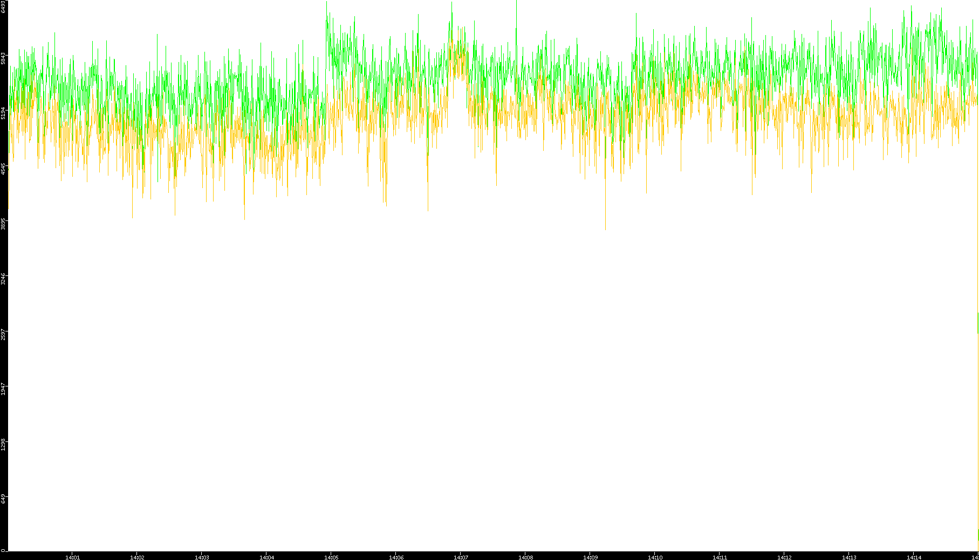The image size is (979, 560).
Task: Select the 649 y-axis label
Action: [x=3, y=499]
